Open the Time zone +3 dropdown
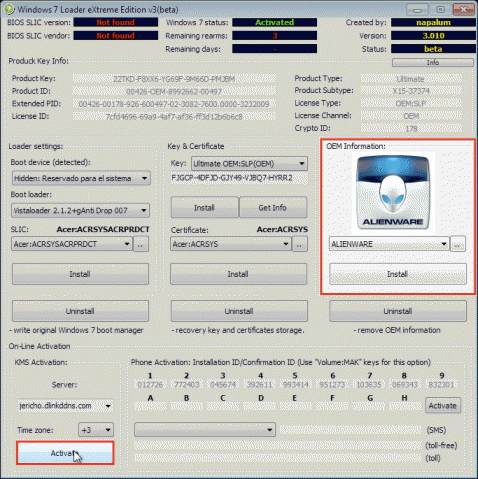The width and height of the screenshot is (478, 479). pyautogui.click(x=96, y=430)
